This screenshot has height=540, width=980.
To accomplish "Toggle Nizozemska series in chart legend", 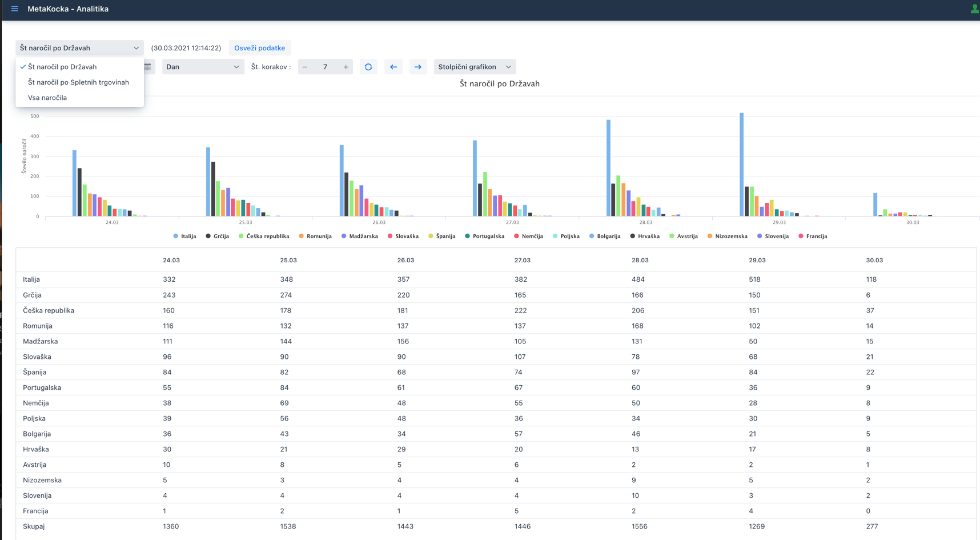I will tap(728, 236).
